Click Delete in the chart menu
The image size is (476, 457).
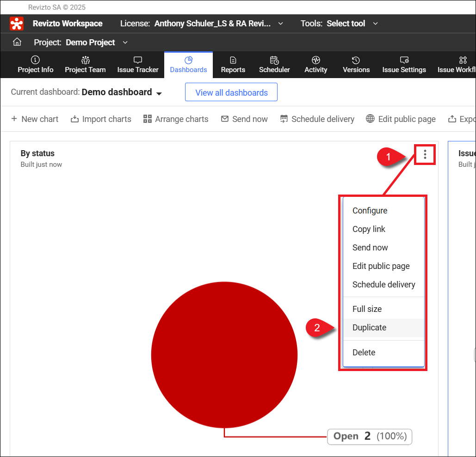coord(364,353)
